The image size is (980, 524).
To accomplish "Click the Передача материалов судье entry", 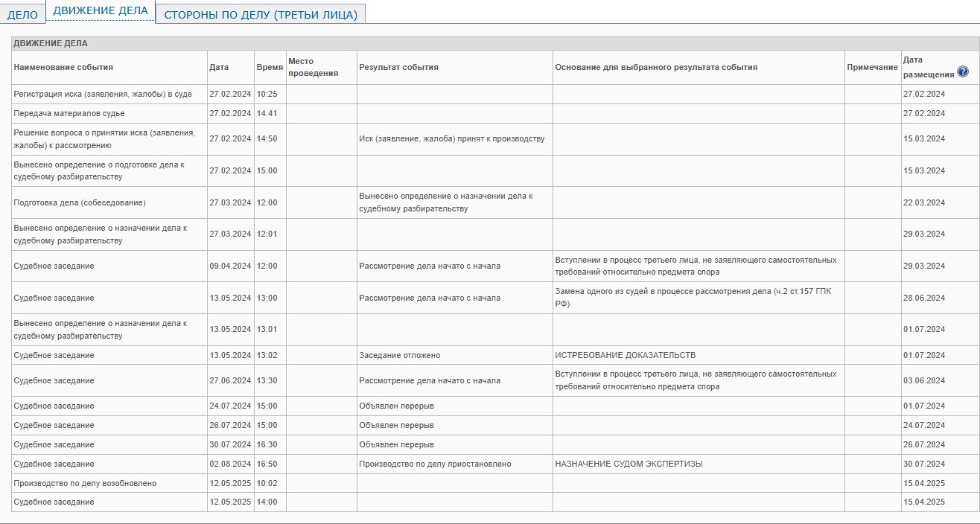I will (69, 114).
